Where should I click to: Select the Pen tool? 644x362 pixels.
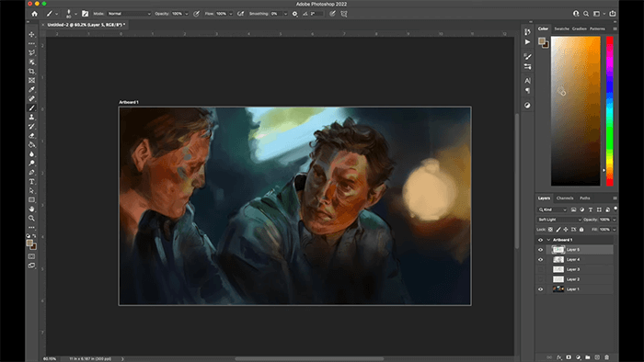click(31, 173)
